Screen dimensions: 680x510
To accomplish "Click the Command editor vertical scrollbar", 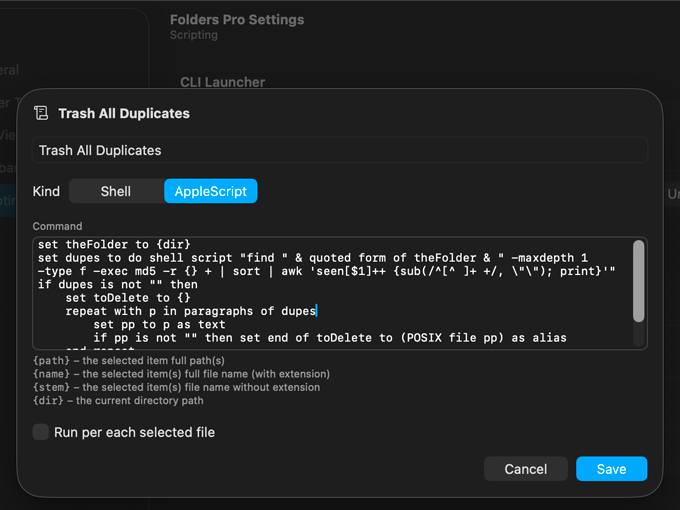I will 638,281.
